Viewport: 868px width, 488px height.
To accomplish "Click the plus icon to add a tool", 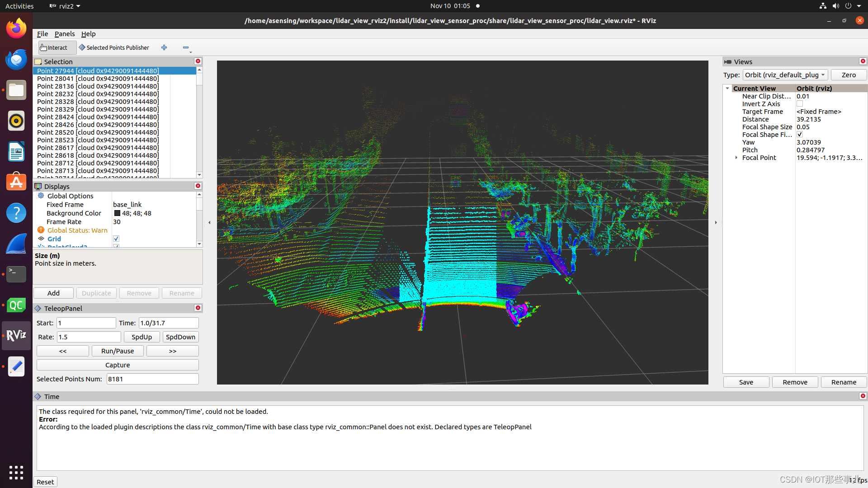I will [164, 47].
